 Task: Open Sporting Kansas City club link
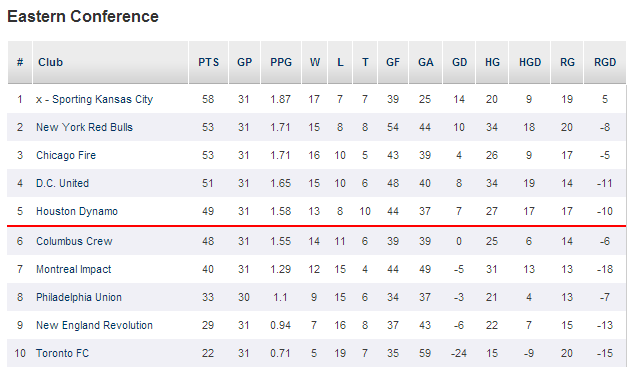(x=103, y=99)
